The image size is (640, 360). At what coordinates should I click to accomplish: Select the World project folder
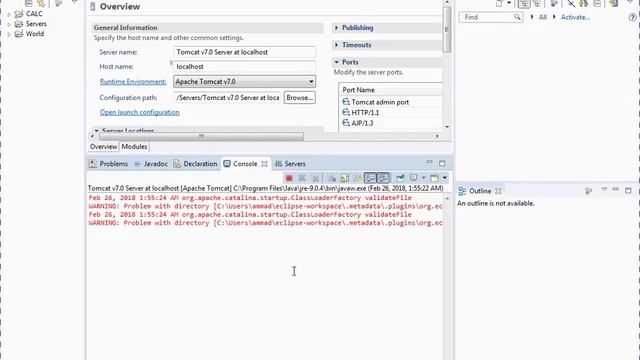(29, 34)
